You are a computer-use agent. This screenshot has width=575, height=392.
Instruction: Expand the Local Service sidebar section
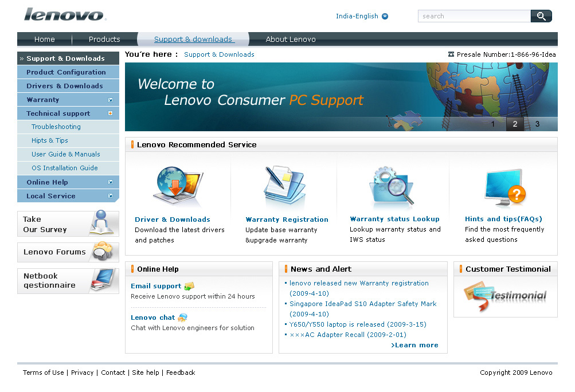pyautogui.click(x=110, y=196)
